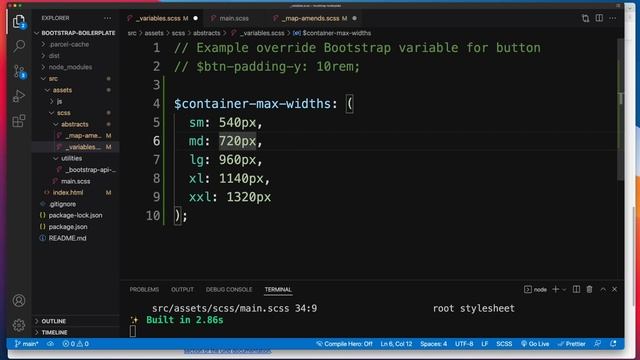Open index.html in explorer
This screenshot has width=640, height=360.
[64, 193]
